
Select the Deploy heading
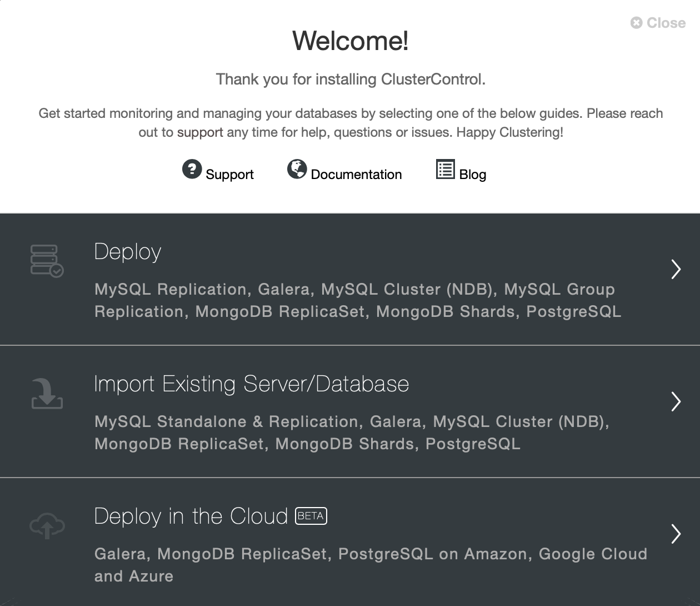(128, 252)
